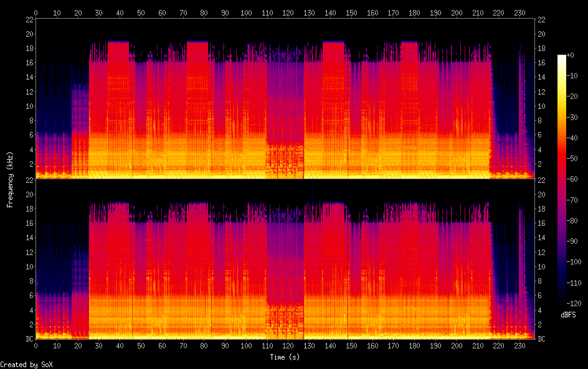The image size is (588, 369).
Task: Click '230' on the top time axis
Action: pos(519,12)
